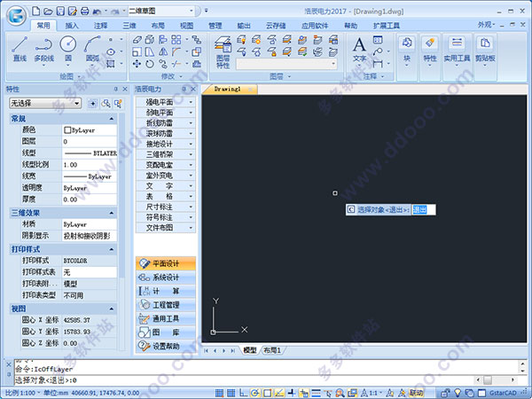Open the 注释 ribbon tab
Viewport: 532px width, 399px height.
[100, 26]
